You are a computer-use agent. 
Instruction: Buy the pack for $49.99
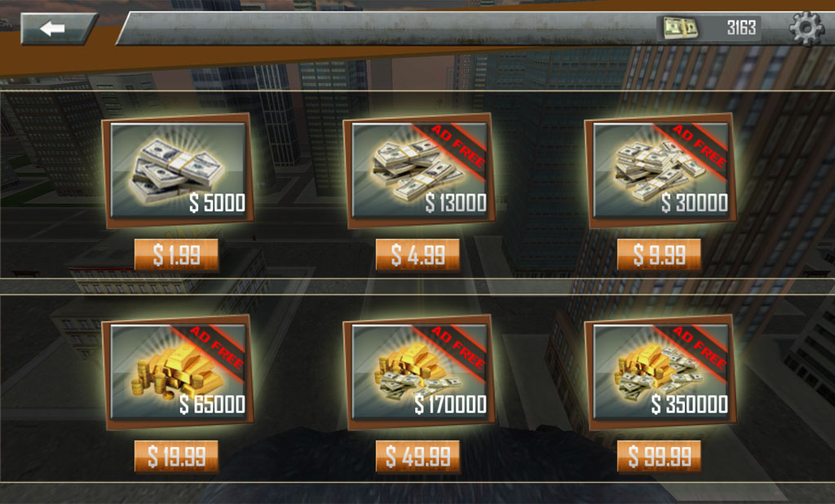417,456
